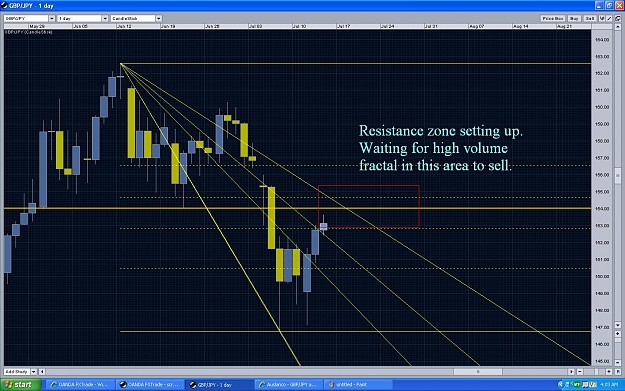Screen dimensions: 625x391
Task: Select the magnet snap tool icon
Action: (x=602, y=18)
